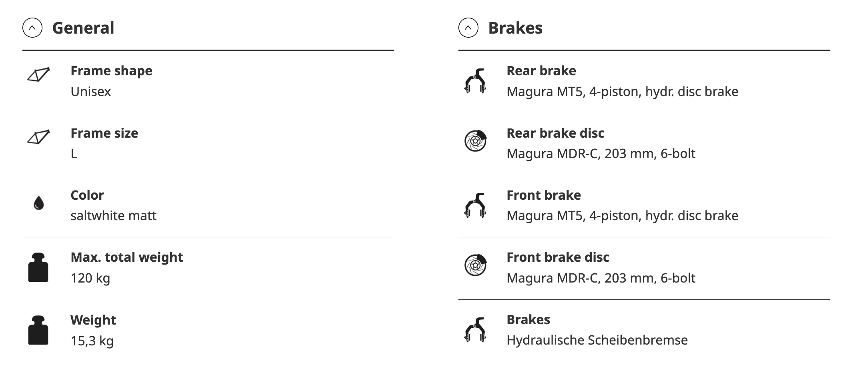Click the 120 kg max weight value

click(90, 278)
